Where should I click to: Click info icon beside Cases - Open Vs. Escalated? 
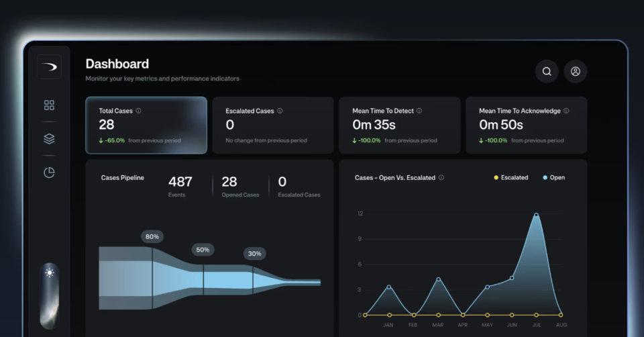[441, 178]
